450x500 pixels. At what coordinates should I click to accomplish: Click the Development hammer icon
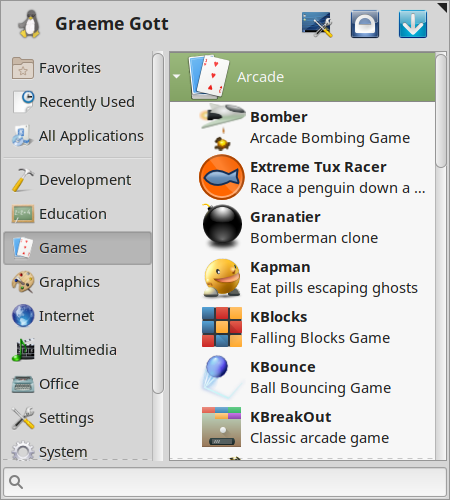(x=23, y=180)
